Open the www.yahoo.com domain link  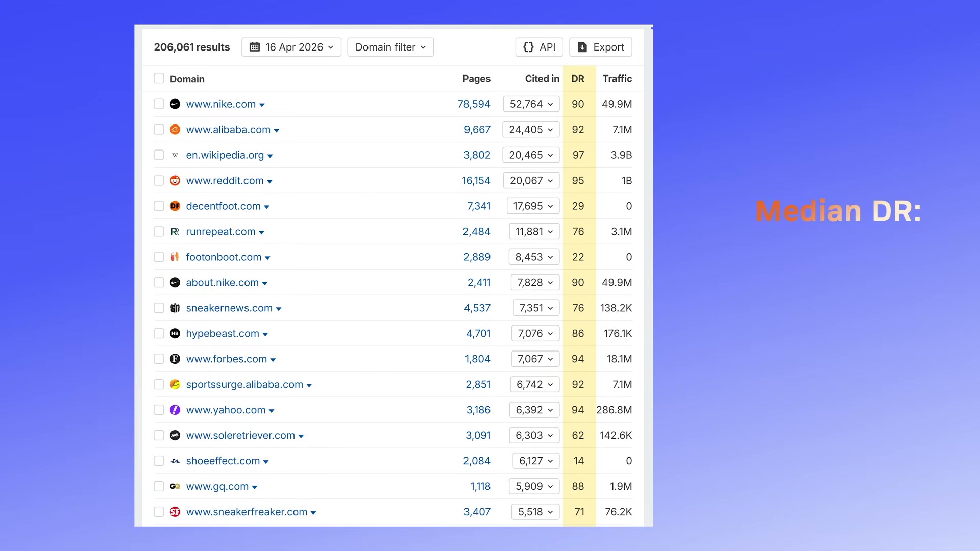[226, 410]
